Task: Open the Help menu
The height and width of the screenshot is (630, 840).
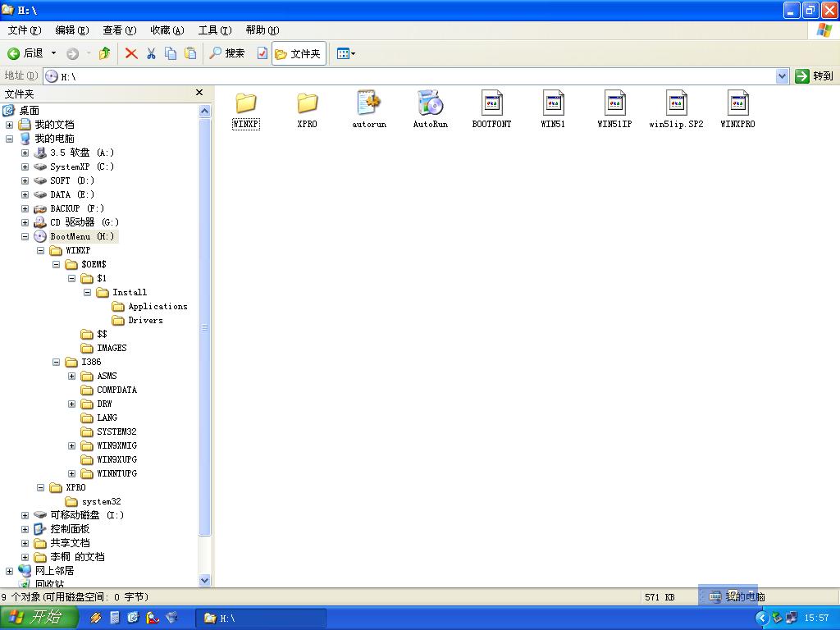Action: pos(262,30)
